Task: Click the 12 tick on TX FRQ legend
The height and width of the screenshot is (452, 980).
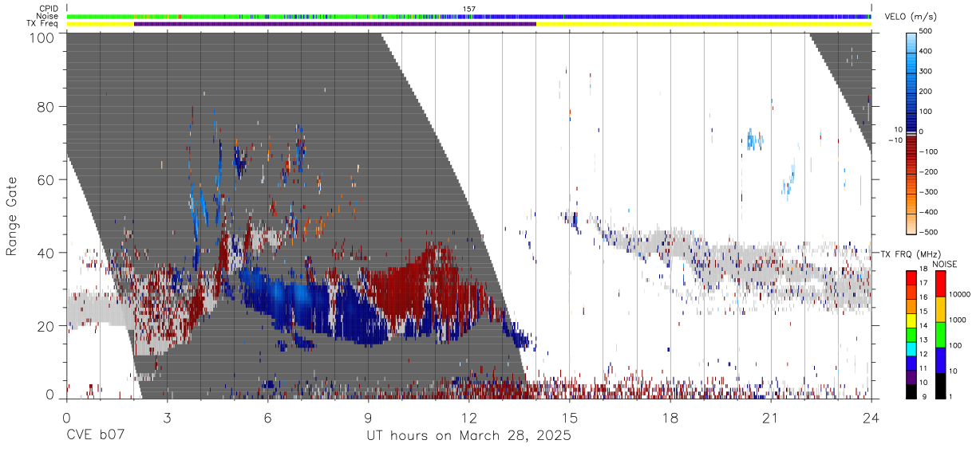Action: pos(923,356)
